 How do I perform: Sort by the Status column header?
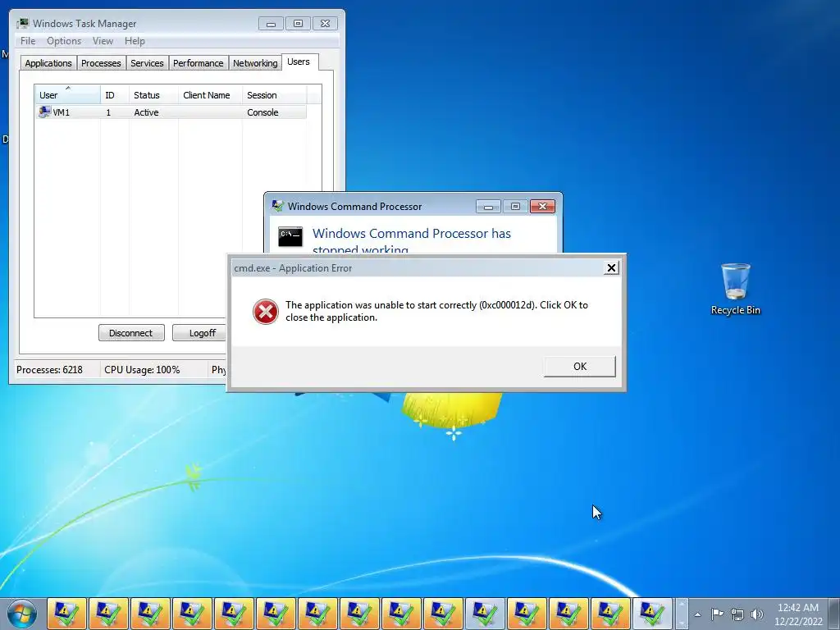pyautogui.click(x=153, y=95)
